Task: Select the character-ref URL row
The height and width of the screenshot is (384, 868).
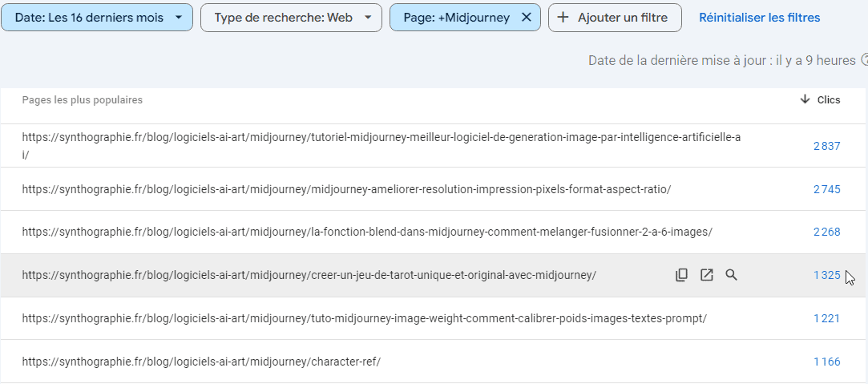Action: click(434, 362)
